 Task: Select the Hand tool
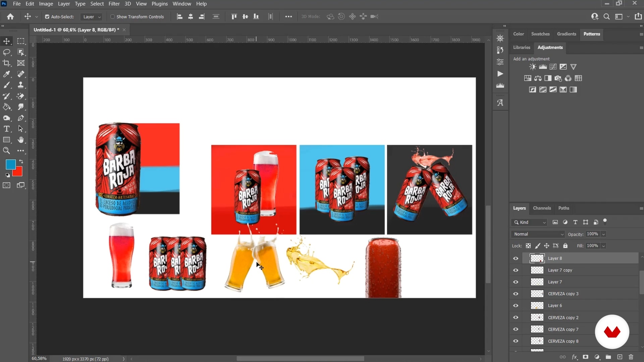21,140
